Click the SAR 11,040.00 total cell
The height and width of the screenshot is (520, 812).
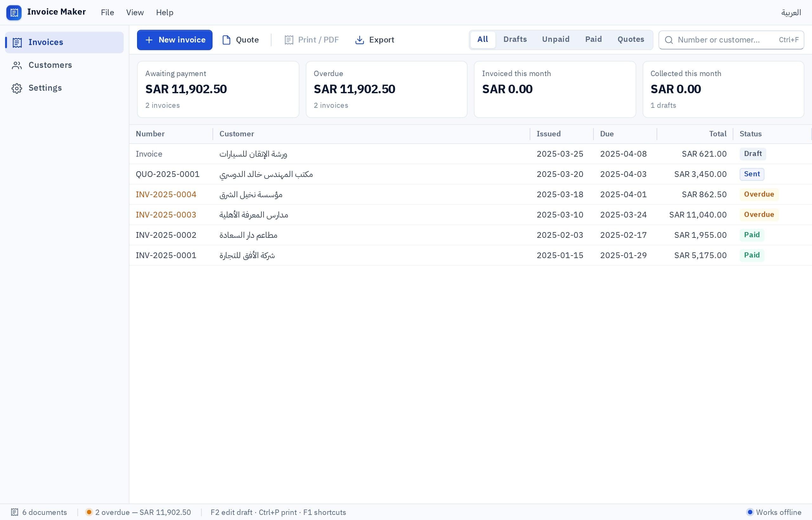point(695,215)
